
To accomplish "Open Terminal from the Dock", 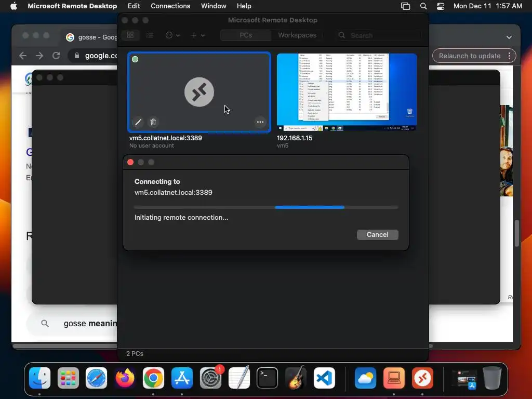I will click(x=268, y=378).
